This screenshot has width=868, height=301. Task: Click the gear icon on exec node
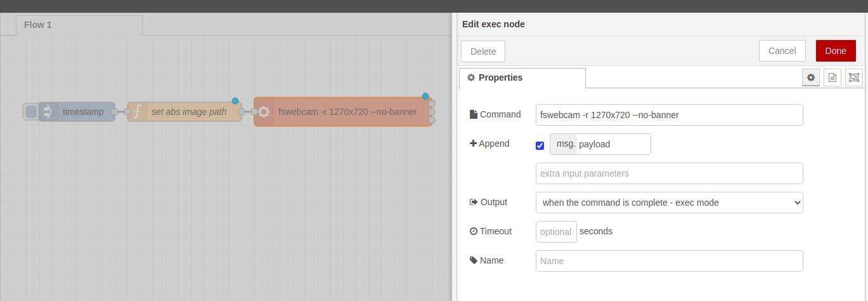(264, 112)
